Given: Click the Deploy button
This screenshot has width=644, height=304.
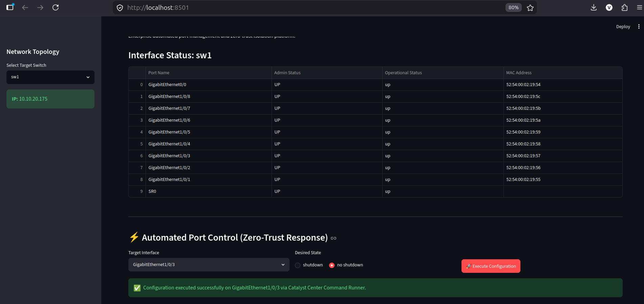Looking at the screenshot, I should click(x=623, y=26).
